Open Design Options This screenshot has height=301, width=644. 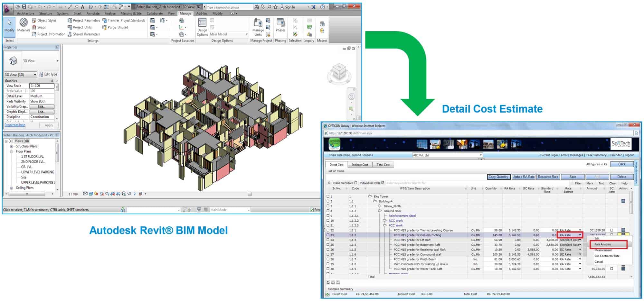202,27
